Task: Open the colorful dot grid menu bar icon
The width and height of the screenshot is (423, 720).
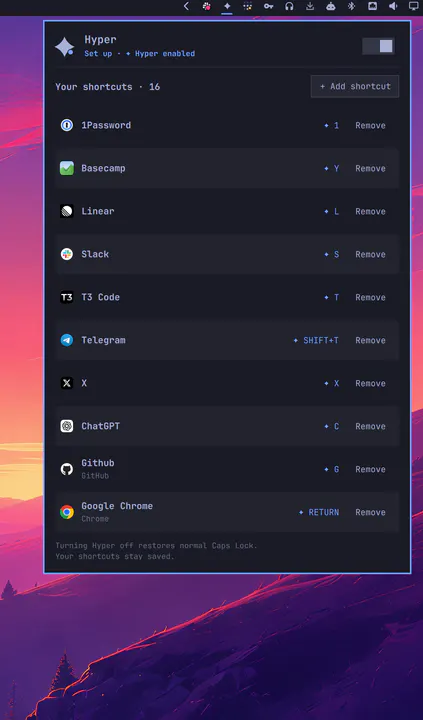Action: 248,6
